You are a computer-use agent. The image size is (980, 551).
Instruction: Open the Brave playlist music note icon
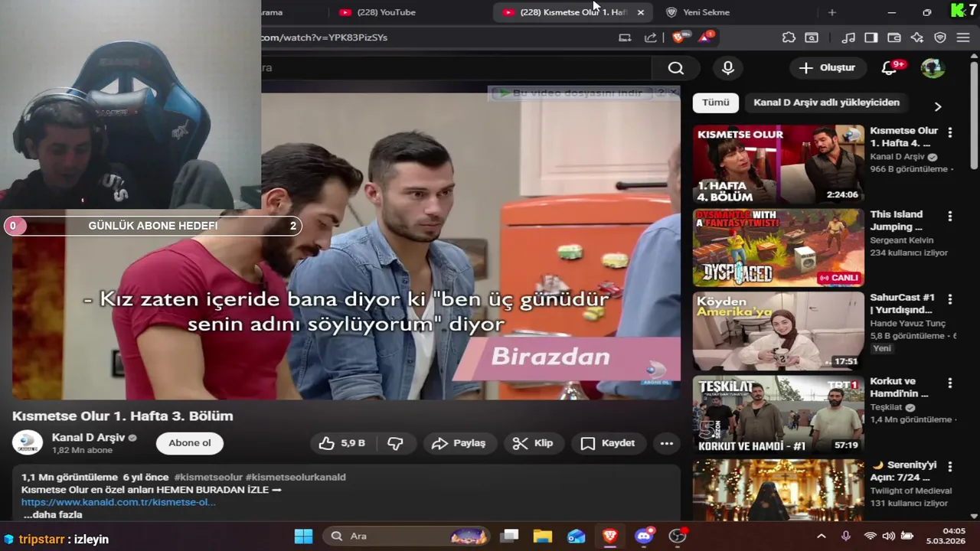click(x=848, y=37)
